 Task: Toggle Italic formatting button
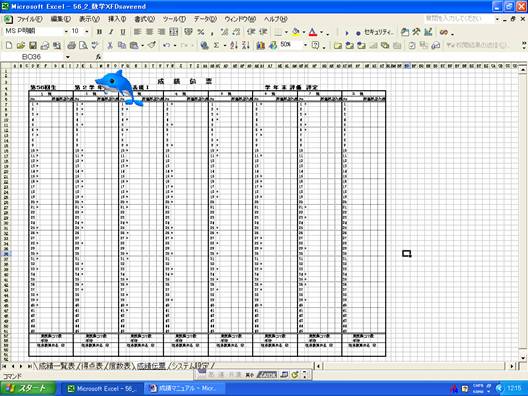click(x=111, y=32)
